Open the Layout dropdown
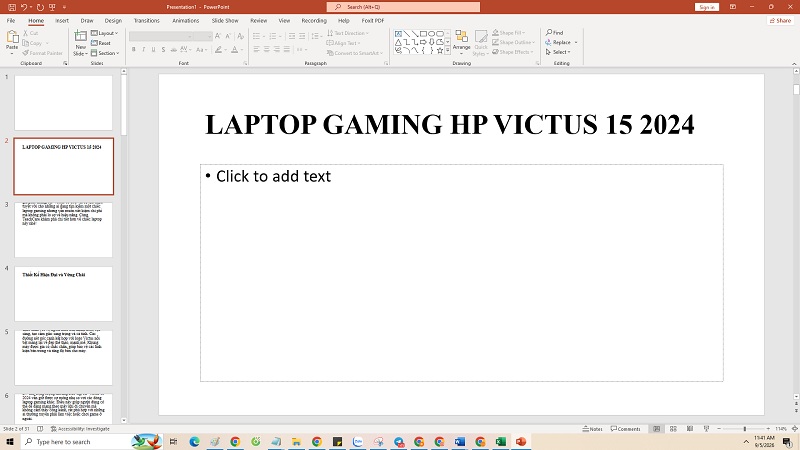The height and width of the screenshot is (450, 800). click(105, 33)
